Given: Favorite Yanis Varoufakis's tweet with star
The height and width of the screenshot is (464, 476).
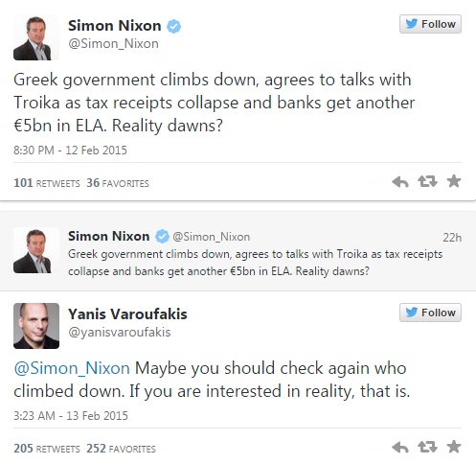Looking at the screenshot, I should (454, 447).
